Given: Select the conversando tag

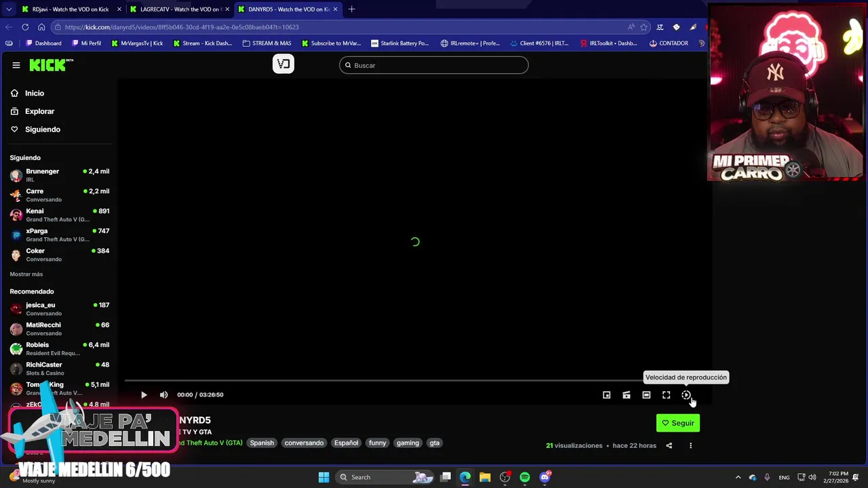Looking at the screenshot, I should [x=304, y=443].
